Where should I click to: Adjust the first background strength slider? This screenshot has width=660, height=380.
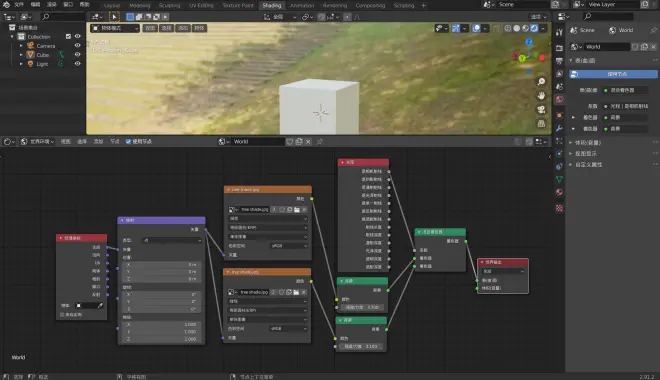pos(362,307)
